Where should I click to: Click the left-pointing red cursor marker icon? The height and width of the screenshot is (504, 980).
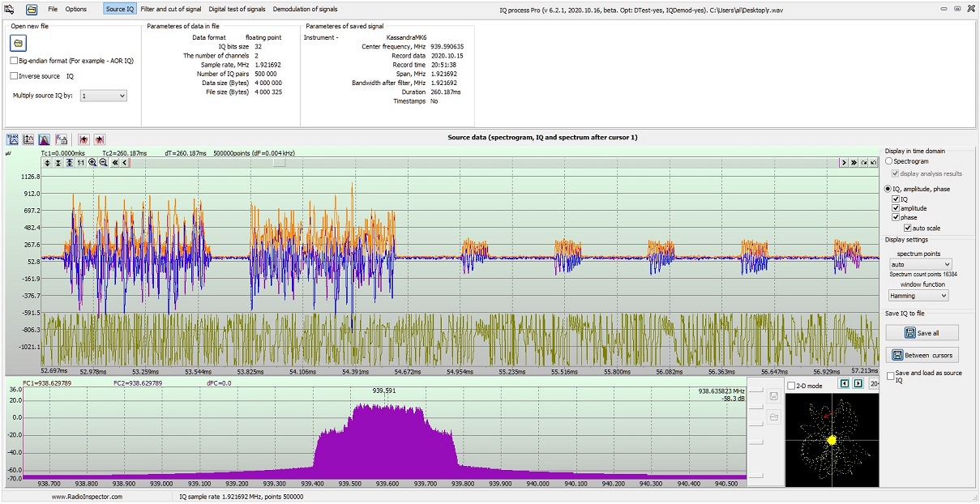tap(83, 139)
